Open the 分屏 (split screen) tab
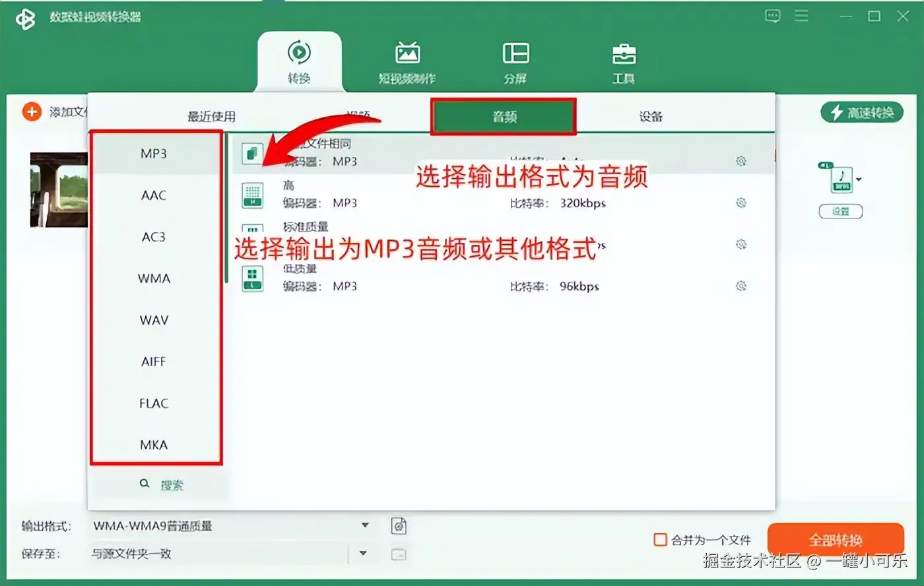Screen dimensions: 924x586 pos(515,63)
